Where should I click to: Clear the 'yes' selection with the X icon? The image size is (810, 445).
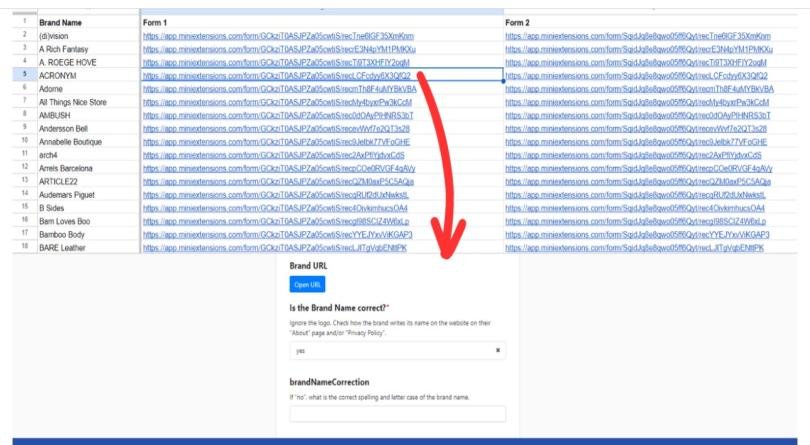coord(497,352)
